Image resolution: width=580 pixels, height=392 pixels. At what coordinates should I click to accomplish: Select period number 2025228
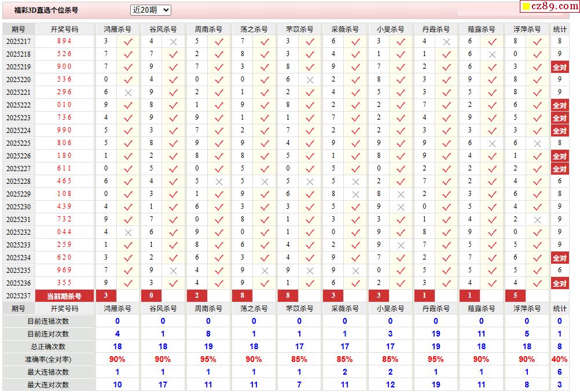pyautogui.click(x=19, y=182)
